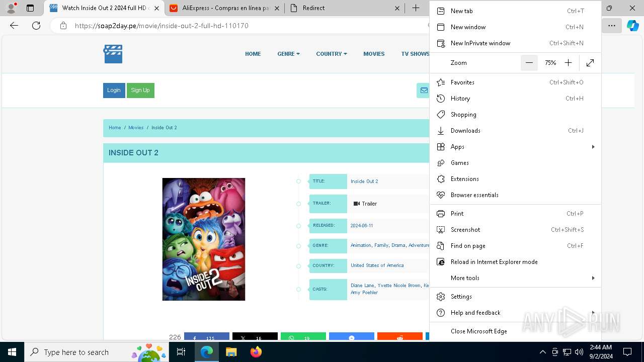Choose Print from the menu
The width and height of the screenshot is (644, 362).
click(x=515, y=214)
